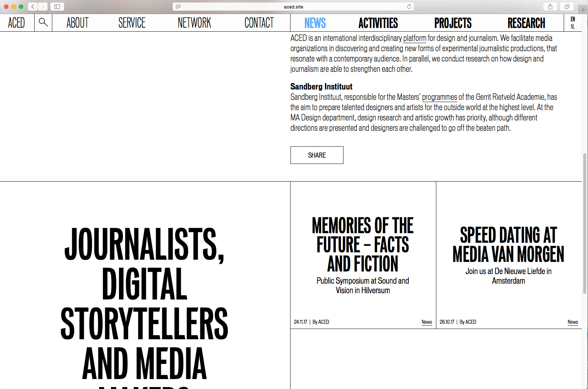Click 'Join us at De Nieuwe Liefde' subtitle
Screen dimensions: 588x389
pyautogui.click(x=508, y=276)
